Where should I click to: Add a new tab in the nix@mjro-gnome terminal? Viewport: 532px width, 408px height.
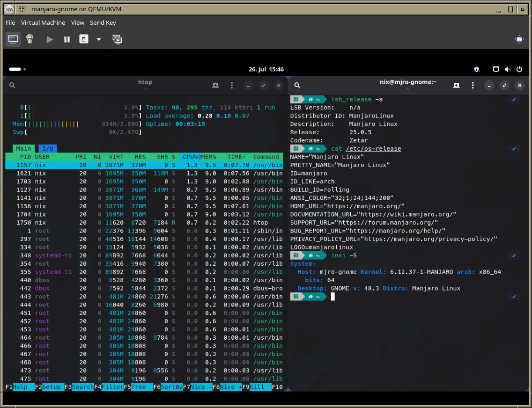coord(456,86)
